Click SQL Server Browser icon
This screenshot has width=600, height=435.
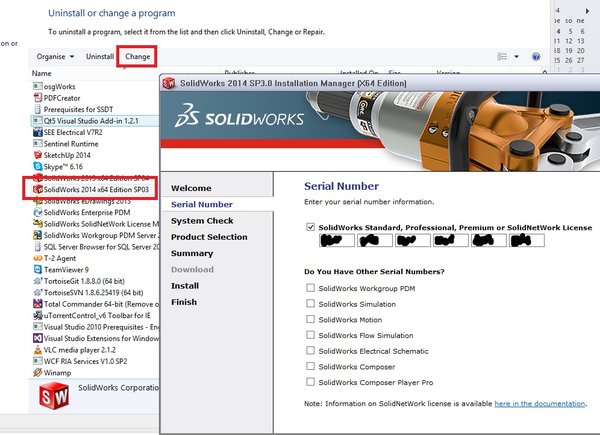click(38, 247)
